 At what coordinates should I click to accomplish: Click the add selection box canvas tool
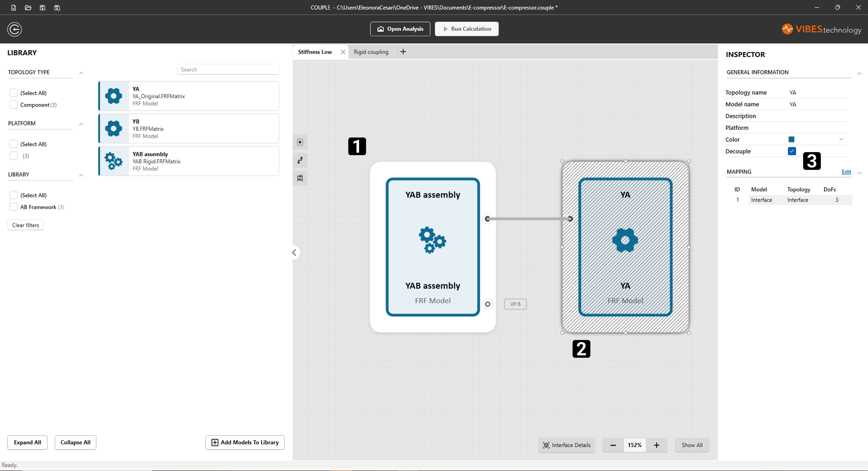[x=300, y=142]
